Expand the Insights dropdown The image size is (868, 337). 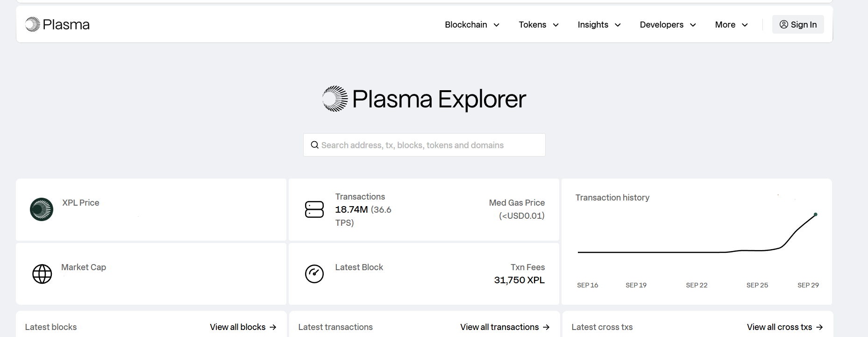tap(599, 25)
